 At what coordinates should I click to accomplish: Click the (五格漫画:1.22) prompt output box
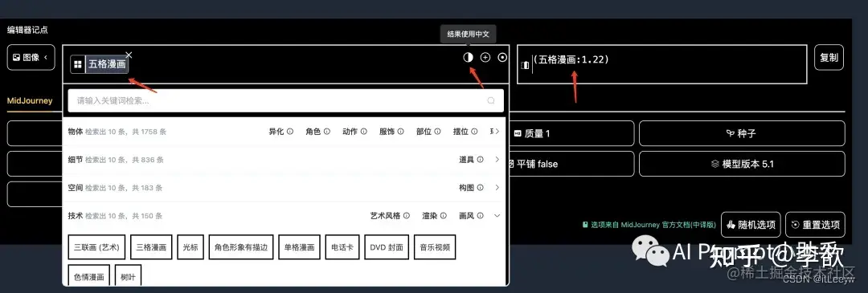click(x=661, y=64)
